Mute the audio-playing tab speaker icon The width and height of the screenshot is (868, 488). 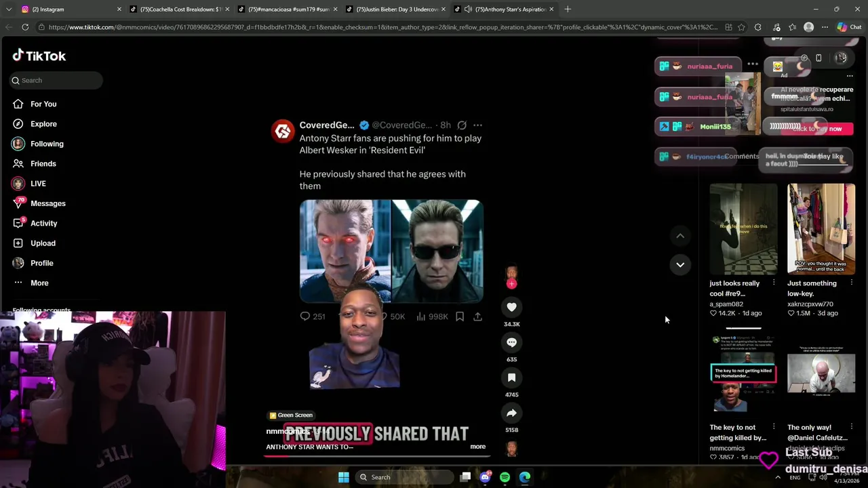click(x=467, y=9)
